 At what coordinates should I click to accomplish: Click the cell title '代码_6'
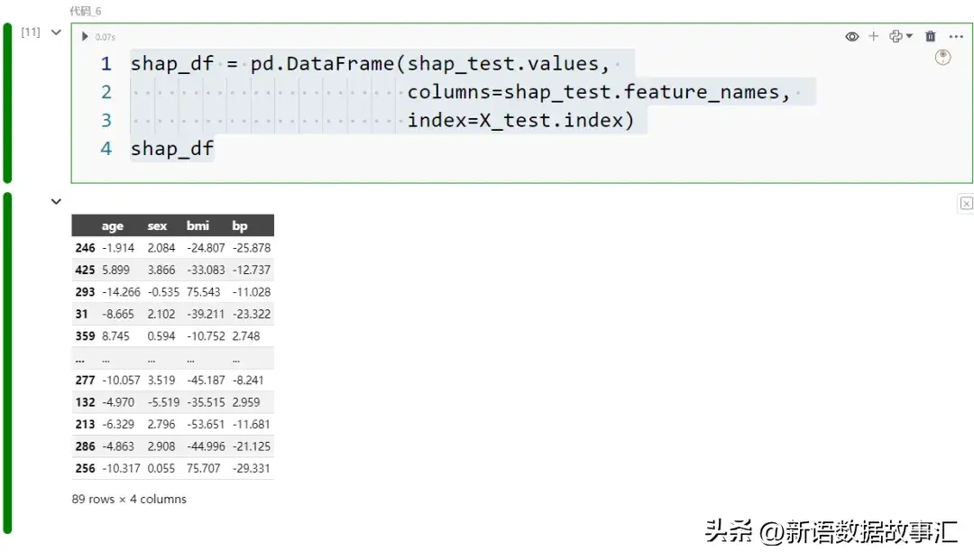[x=86, y=11]
